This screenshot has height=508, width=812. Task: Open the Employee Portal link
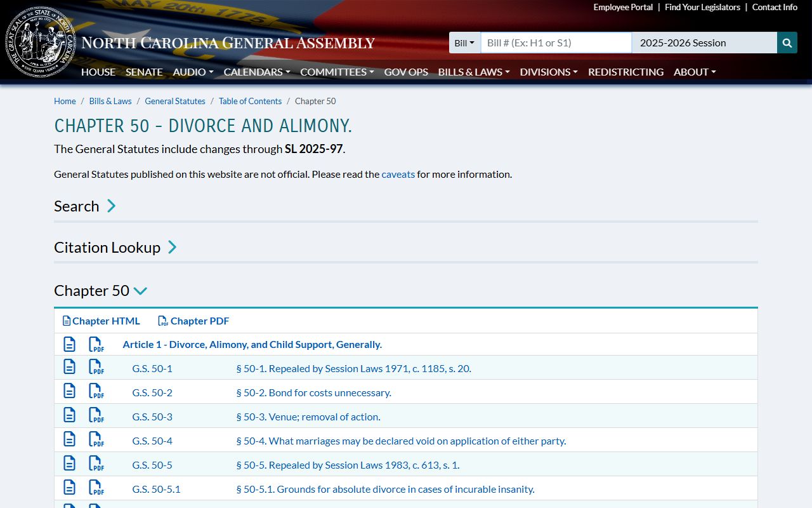coord(623,7)
